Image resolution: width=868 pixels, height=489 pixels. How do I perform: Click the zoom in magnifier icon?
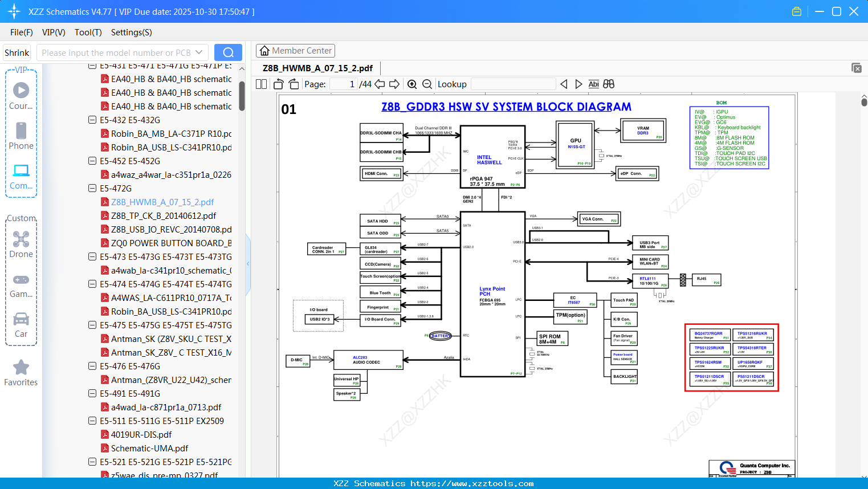[412, 84]
